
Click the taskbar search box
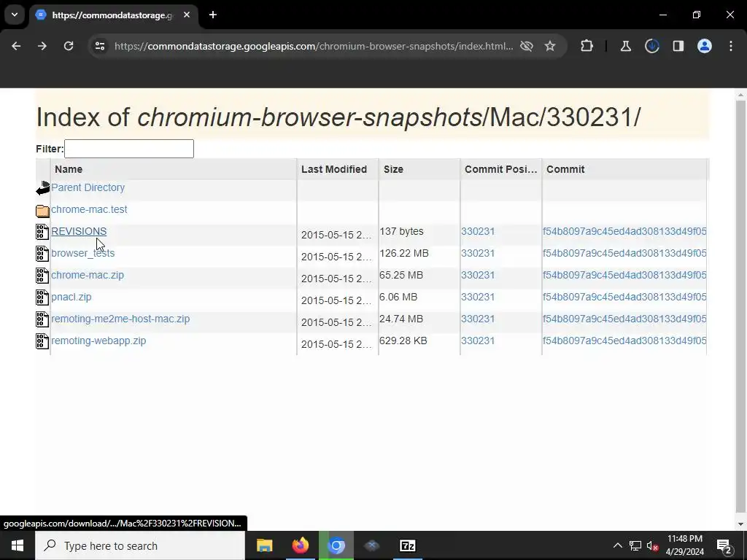[140, 545]
